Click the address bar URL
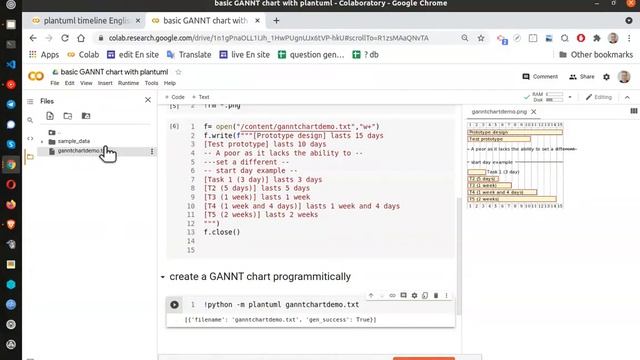 [269, 38]
